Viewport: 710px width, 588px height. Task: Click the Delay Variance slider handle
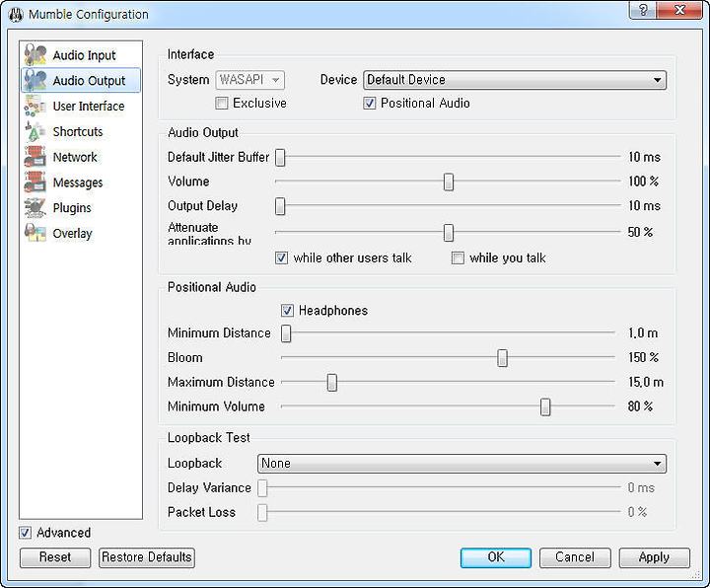click(x=262, y=488)
